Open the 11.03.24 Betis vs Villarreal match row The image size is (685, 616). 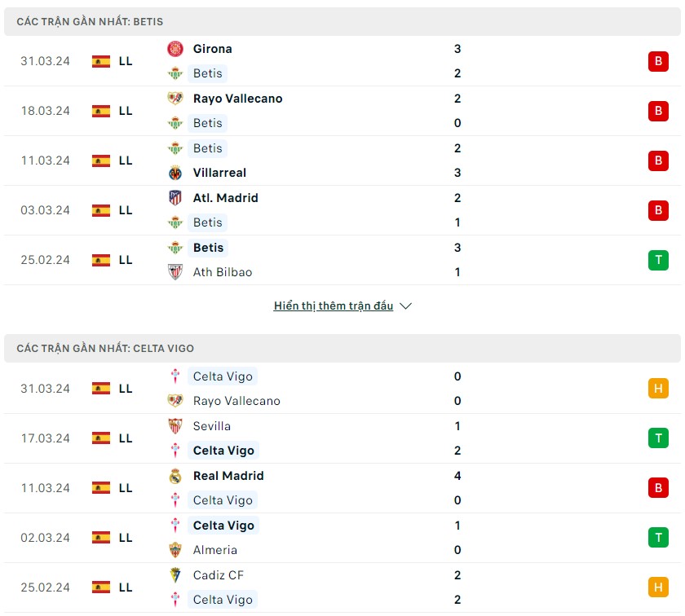pyautogui.click(x=342, y=161)
